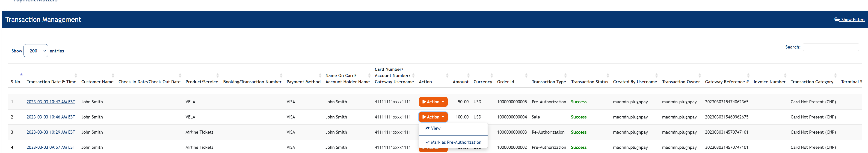Screen dimensions: 868x153
Task: Open the Action dropdown for the Sale transaction row
Action: click(433, 117)
